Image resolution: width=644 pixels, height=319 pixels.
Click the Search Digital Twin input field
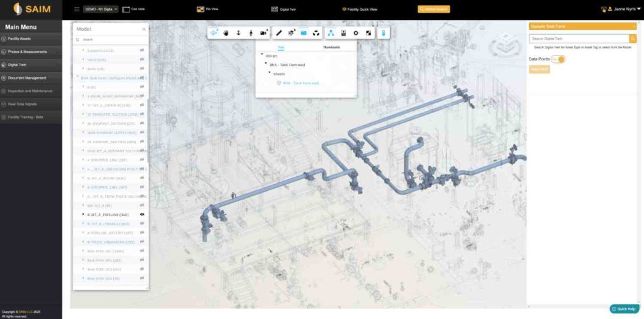tap(579, 39)
